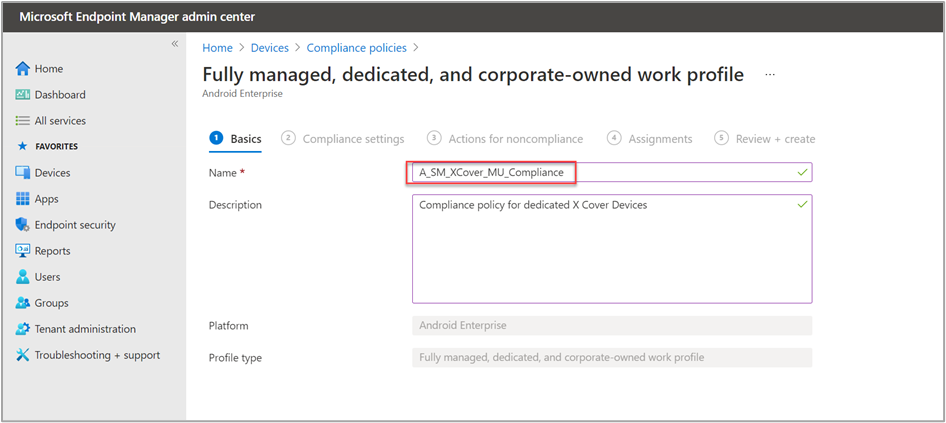Open Reports in the sidebar
This screenshot has width=946, height=423.
pos(52,251)
